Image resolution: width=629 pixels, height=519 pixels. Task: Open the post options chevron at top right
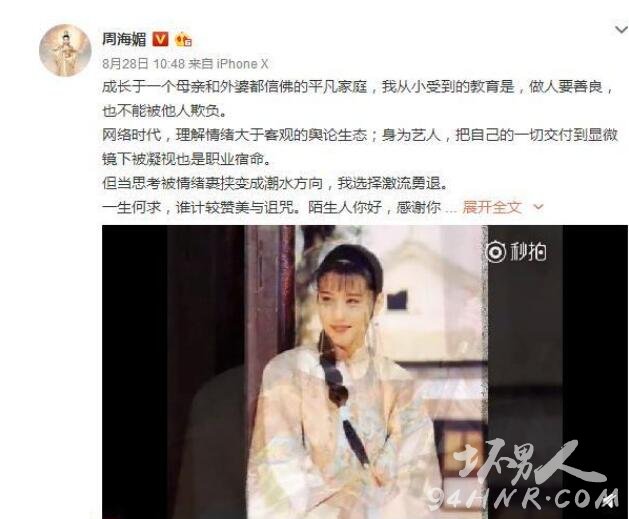point(621,29)
